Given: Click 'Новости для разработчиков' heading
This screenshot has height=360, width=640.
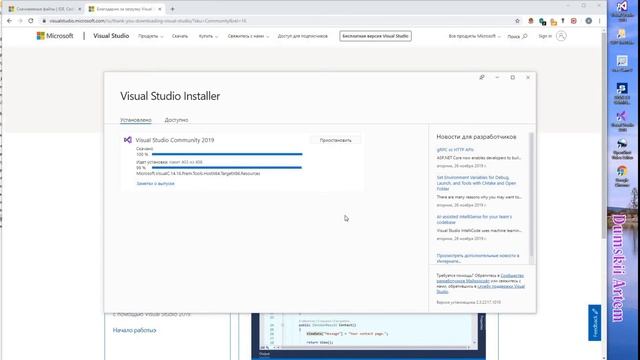Looking at the screenshot, I should 476,137.
